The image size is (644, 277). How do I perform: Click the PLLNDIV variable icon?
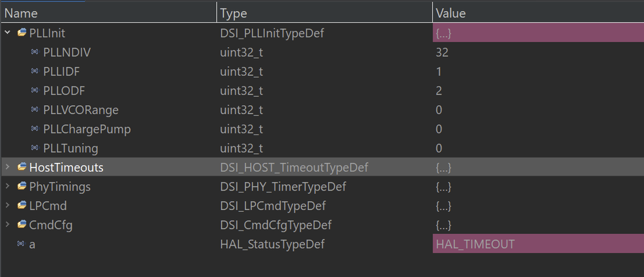click(35, 52)
